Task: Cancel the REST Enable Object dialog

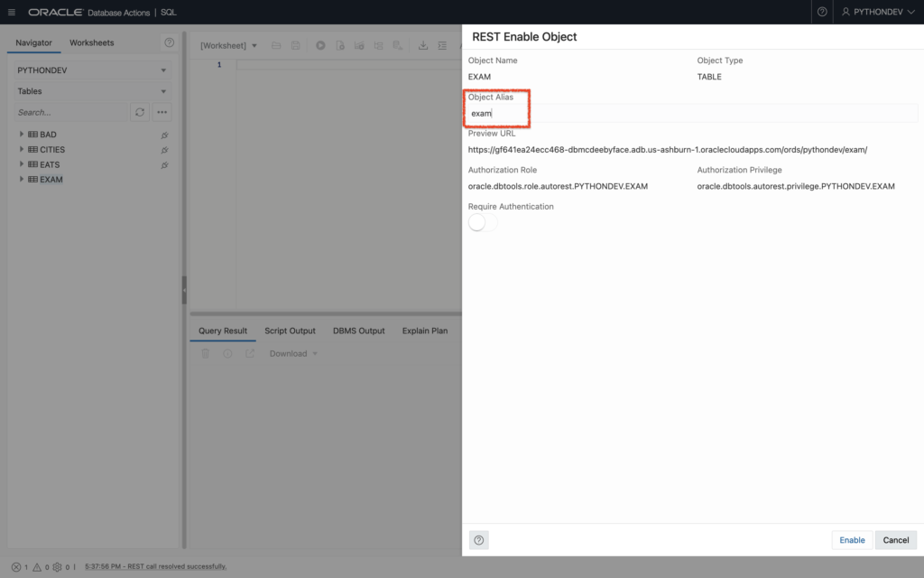Action: point(895,539)
